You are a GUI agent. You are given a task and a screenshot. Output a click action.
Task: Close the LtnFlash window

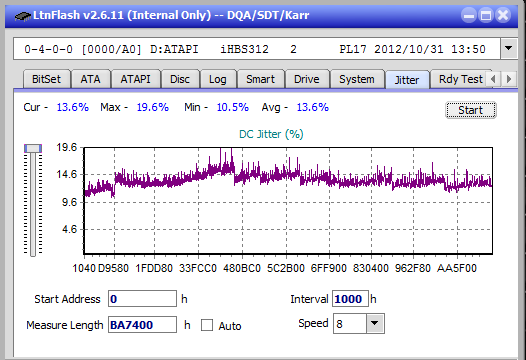point(503,15)
